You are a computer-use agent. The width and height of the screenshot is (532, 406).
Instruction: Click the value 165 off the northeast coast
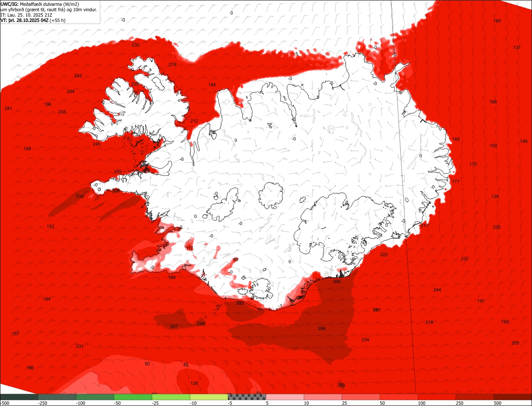tap(456, 139)
